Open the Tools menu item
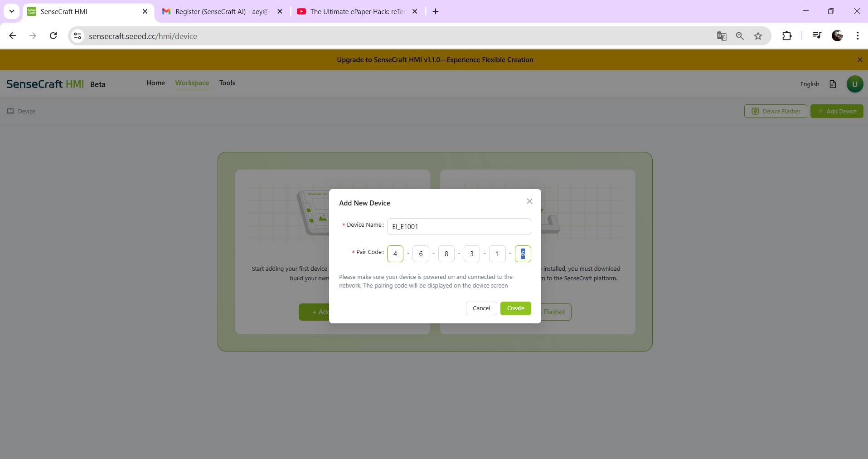This screenshot has height=459, width=868. pos(227,83)
